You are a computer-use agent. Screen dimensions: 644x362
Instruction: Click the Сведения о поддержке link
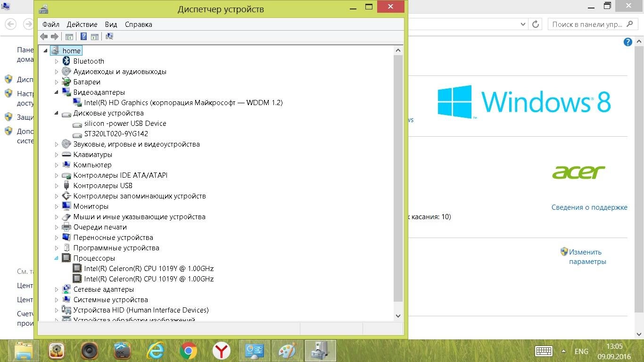click(x=589, y=207)
